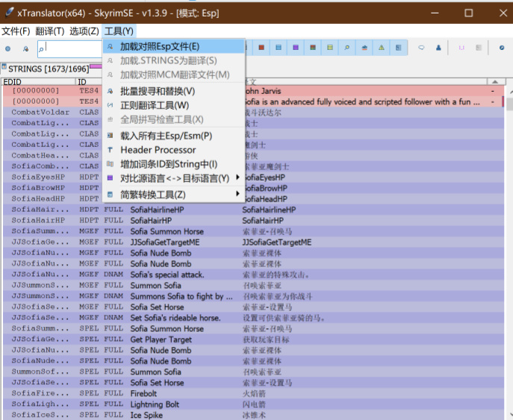The height and width of the screenshot is (420, 513).
Task: Choose 正则翻译工具(W) menu entry
Action: tap(174, 105)
